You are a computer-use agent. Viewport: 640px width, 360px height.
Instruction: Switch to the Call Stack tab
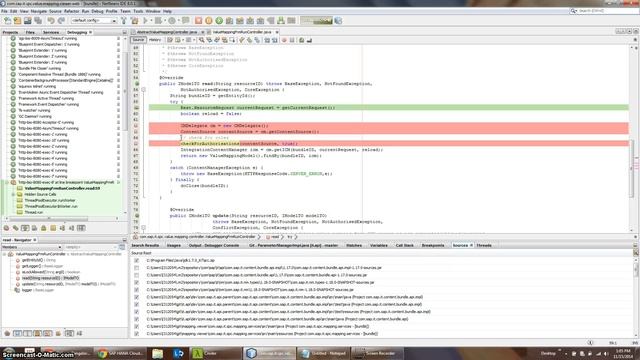404,245
